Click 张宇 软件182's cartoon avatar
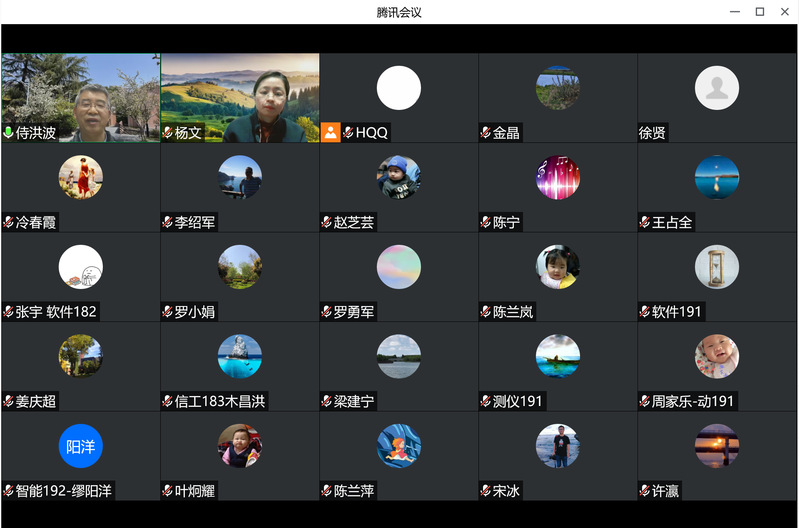 click(x=81, y=267)
